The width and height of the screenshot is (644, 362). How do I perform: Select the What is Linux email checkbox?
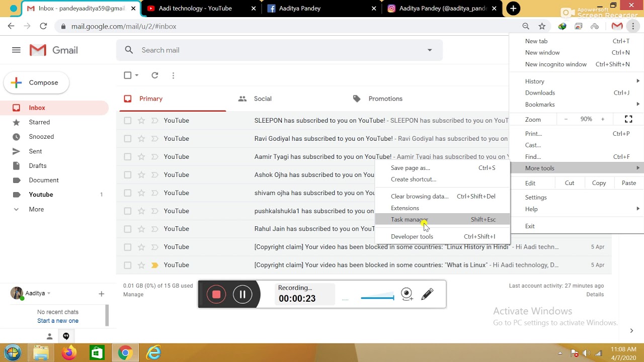pos(128,265)
